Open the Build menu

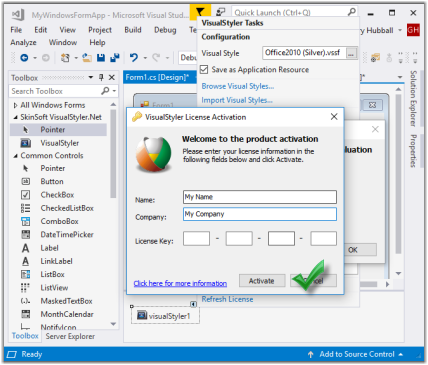point(133,30)
